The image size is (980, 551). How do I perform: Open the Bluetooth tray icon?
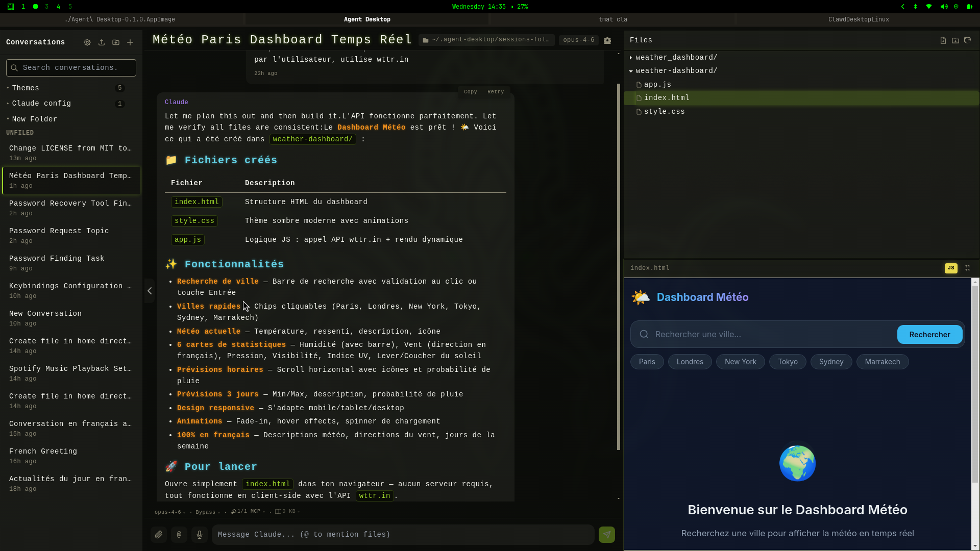(915, 7)
